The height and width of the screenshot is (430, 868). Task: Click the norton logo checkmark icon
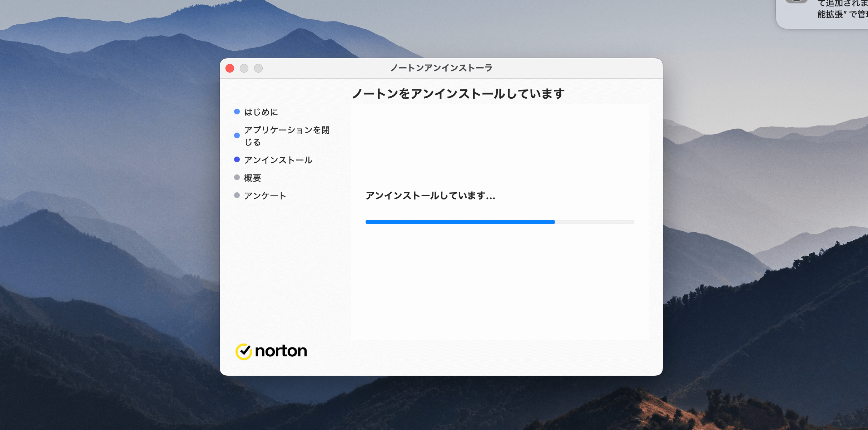[244, 351]
